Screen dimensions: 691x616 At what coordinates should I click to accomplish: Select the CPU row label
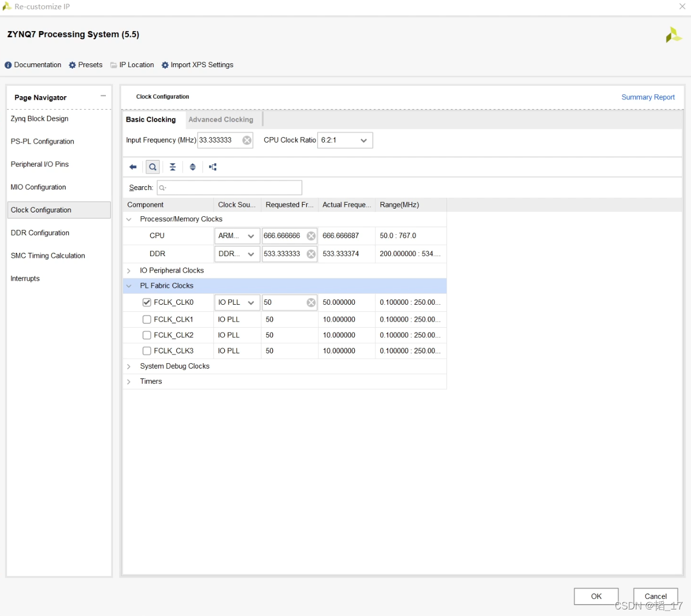[x=157, y=236]
